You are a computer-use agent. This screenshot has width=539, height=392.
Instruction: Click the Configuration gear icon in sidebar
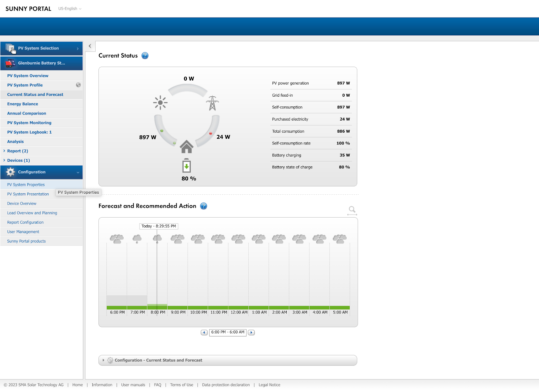click(10, 172)
